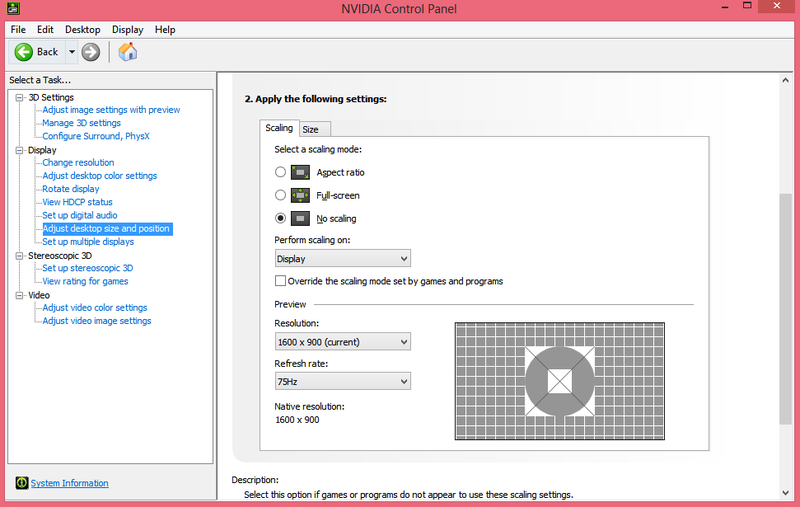The width and height of the screenshot is (800, 507).
Task: Click the NVIDIA icon in title bar
Action: coord(13,8)
